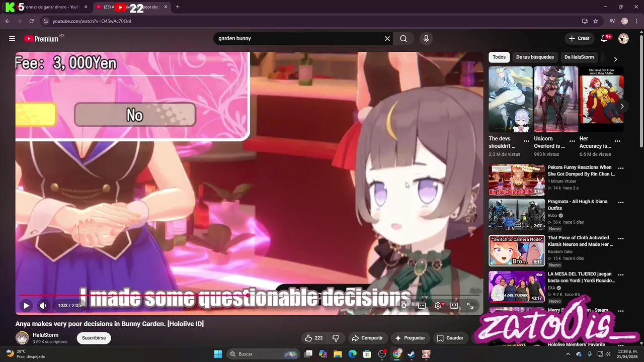Select the Todos filter chip

(499, 57)
